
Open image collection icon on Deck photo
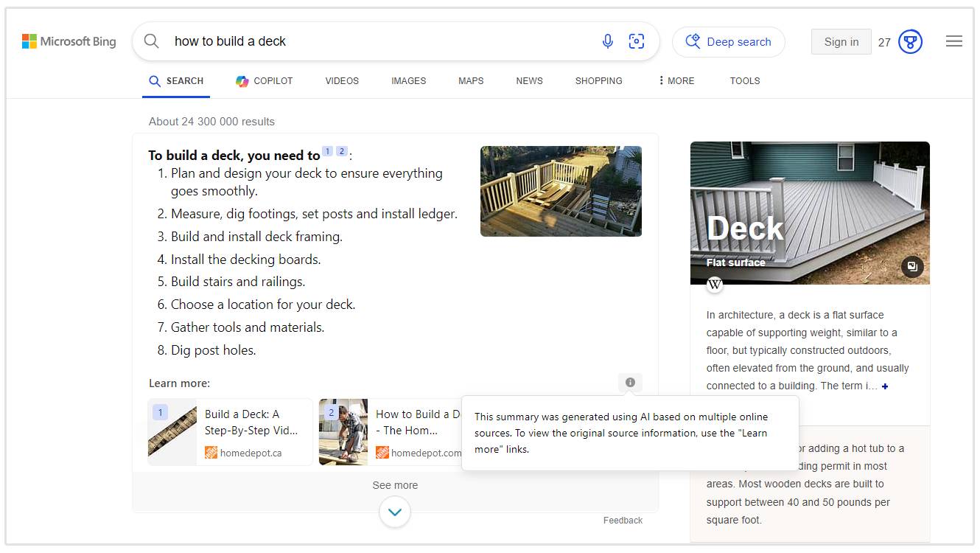[x=913, y=267]
